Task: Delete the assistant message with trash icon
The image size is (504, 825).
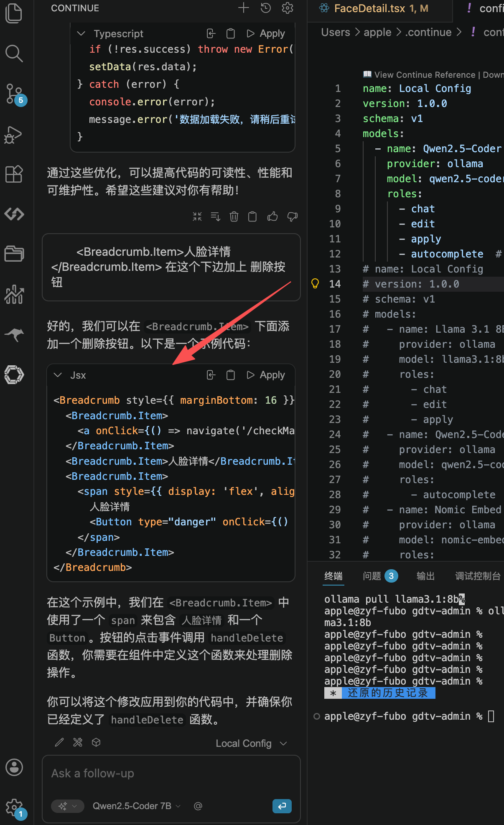Action: 234,216
